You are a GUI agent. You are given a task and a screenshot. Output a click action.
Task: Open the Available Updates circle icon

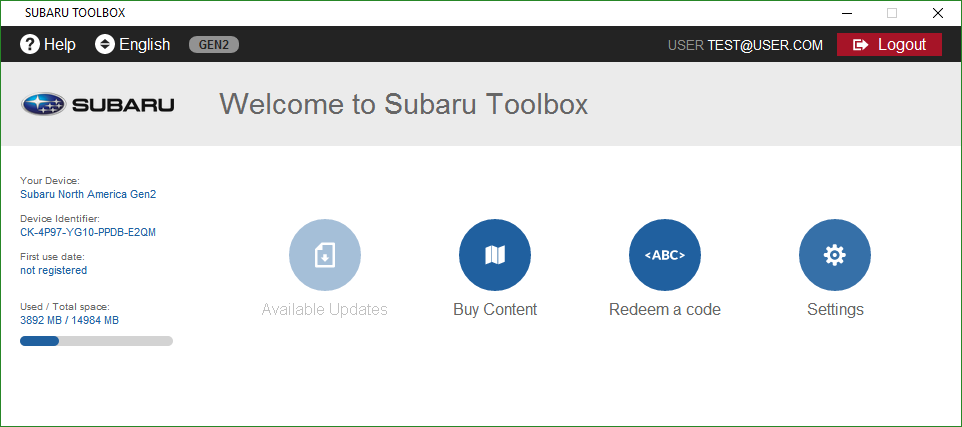coord(325,255)
